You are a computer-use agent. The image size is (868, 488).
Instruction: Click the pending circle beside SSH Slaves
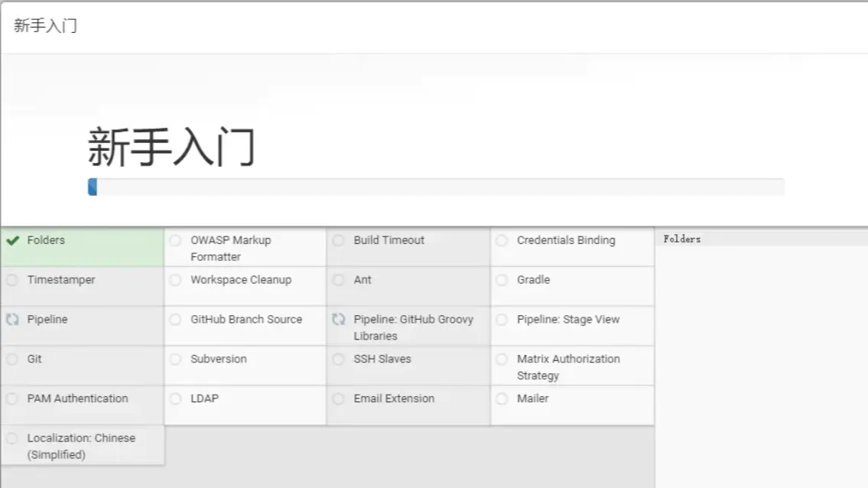click(338, 359)
